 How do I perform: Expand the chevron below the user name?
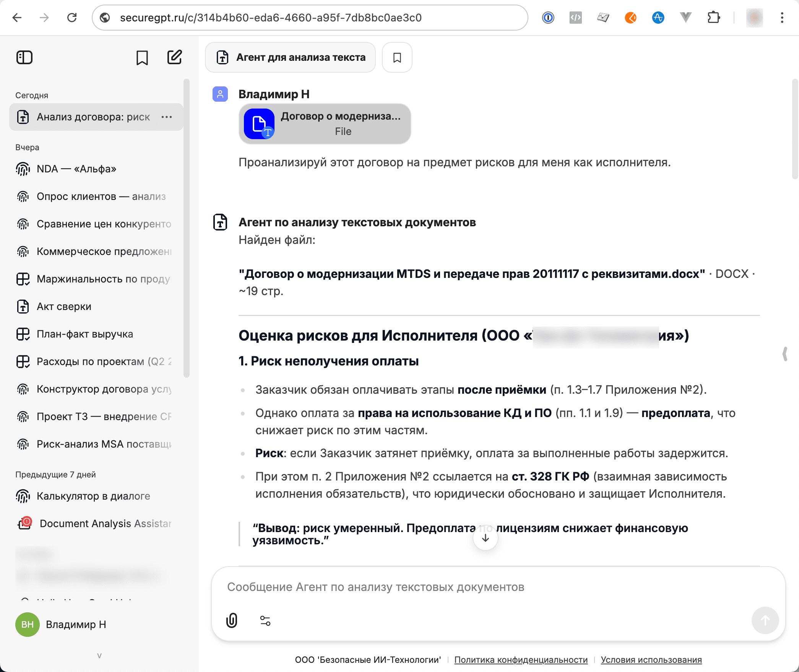pyautogui.click(x=99, y=654)
